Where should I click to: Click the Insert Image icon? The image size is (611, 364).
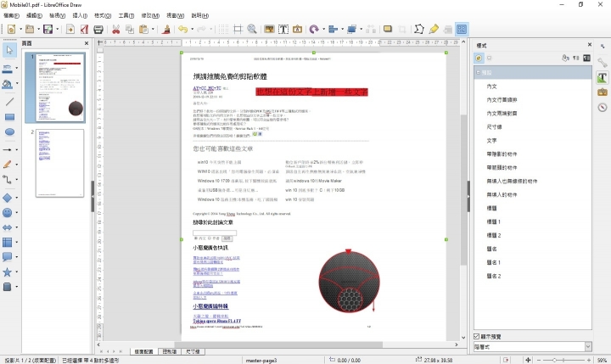tap(269, 29)
